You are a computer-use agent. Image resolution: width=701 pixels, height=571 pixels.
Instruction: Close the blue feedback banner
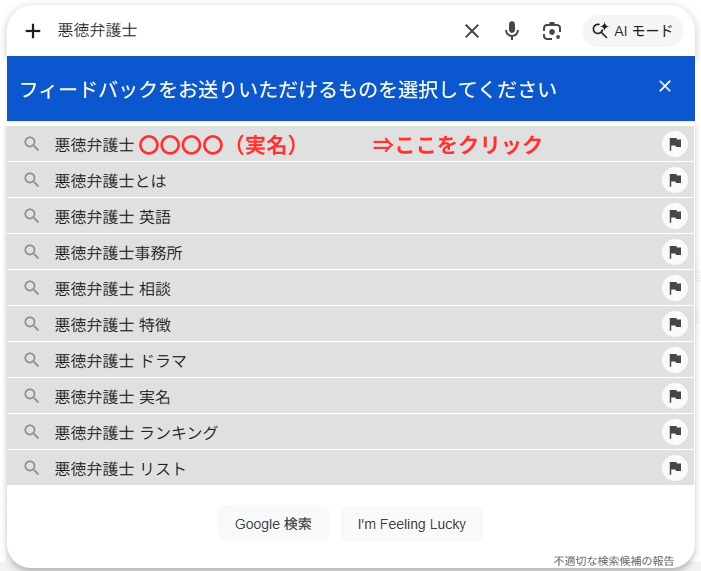(665, 86)
